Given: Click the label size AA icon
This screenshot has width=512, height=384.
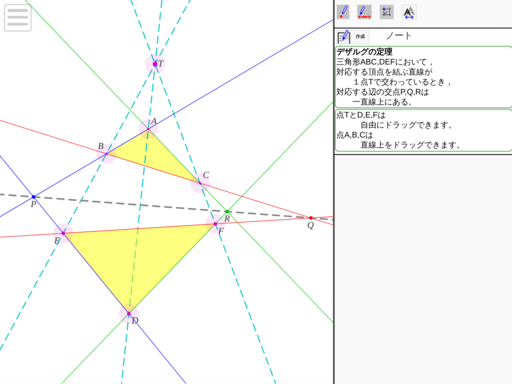Looking at the screenshot, I should click(x=409, y=13).
